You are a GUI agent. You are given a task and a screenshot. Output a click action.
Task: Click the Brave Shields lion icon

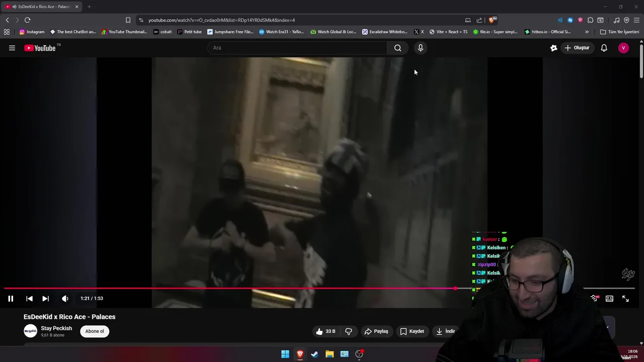pyautogui.click(x=492, y=20)
